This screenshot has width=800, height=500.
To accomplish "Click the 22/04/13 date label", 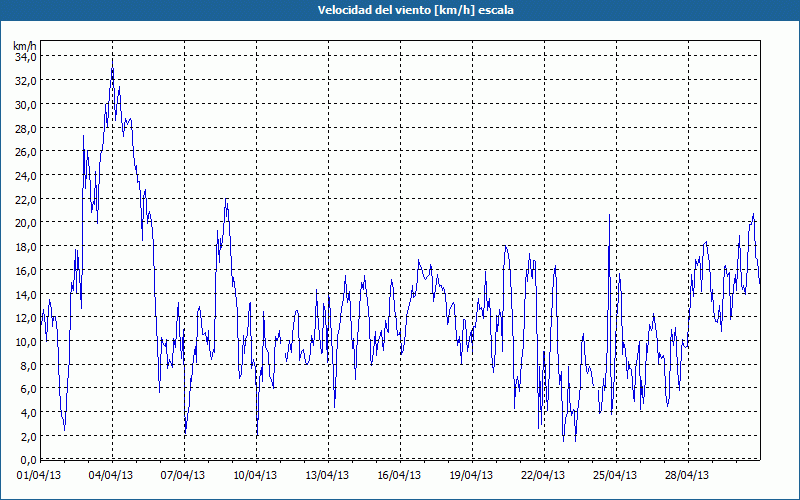I will [543, 476].
